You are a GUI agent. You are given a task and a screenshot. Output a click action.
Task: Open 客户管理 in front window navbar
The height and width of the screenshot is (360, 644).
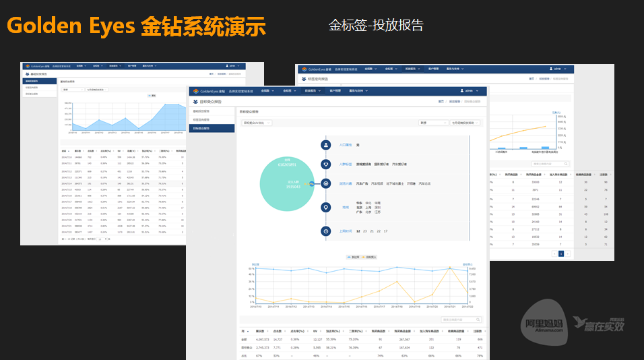335,91
